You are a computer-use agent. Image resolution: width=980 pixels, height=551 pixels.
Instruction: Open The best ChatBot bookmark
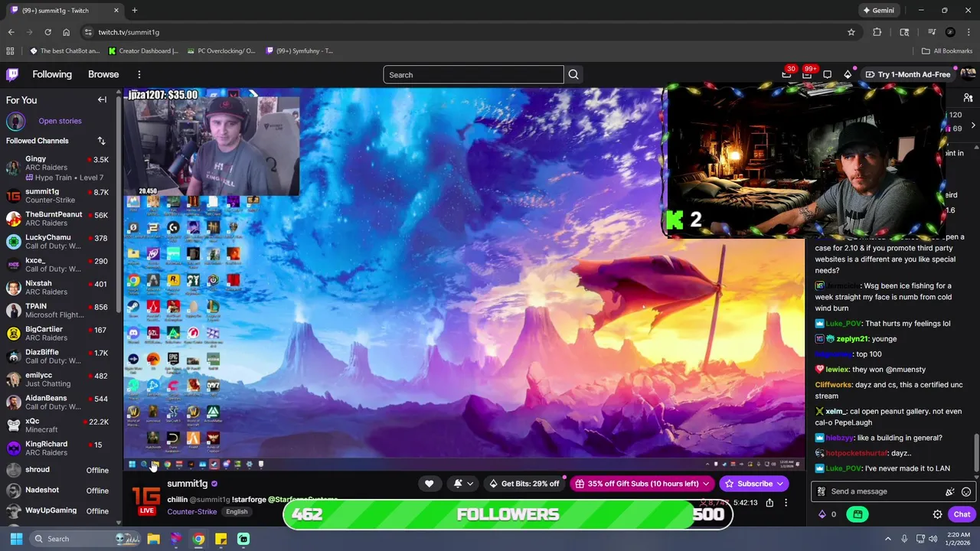(x=65, y=51)
